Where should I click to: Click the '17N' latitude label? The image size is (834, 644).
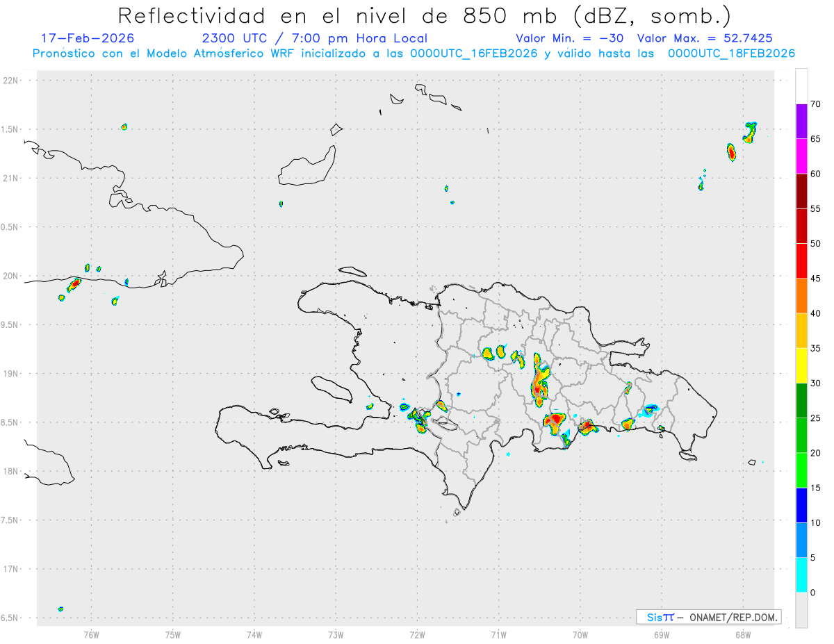point(12,569)
